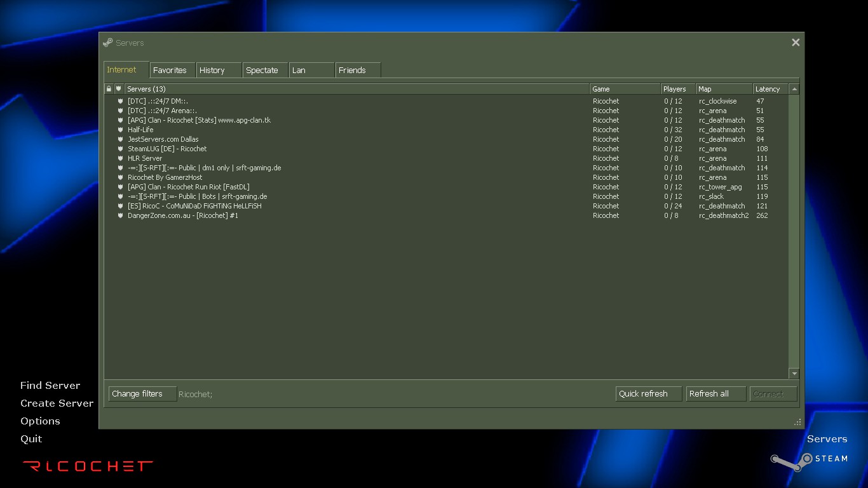Image resolution: width=868 pixels, height=488 pixels.
Task: Click the Servers label above the Steam logo
Action: pos(827,439)
